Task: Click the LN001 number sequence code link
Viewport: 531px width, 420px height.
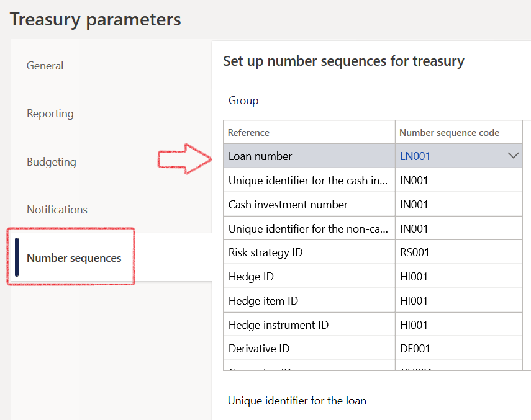Action: pos(415,156)
